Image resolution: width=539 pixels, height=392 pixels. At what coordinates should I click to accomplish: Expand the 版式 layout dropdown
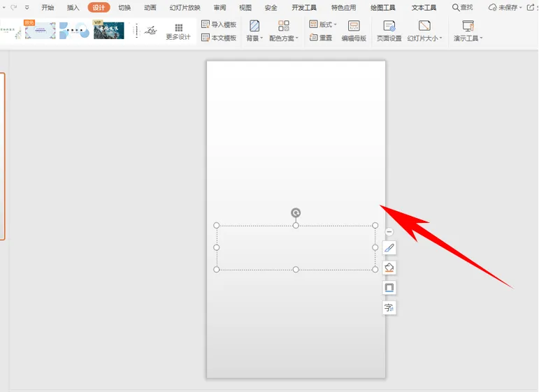323,24
